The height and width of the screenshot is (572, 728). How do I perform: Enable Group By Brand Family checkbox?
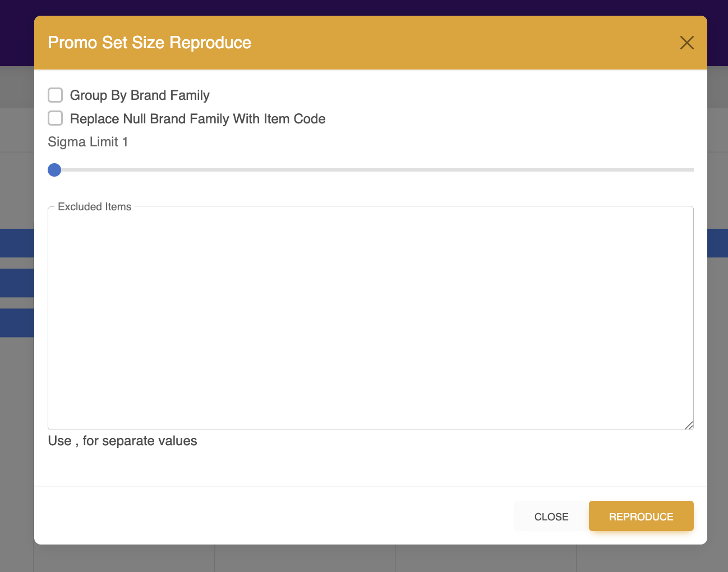pyautogui.click(x=55, y=95)
